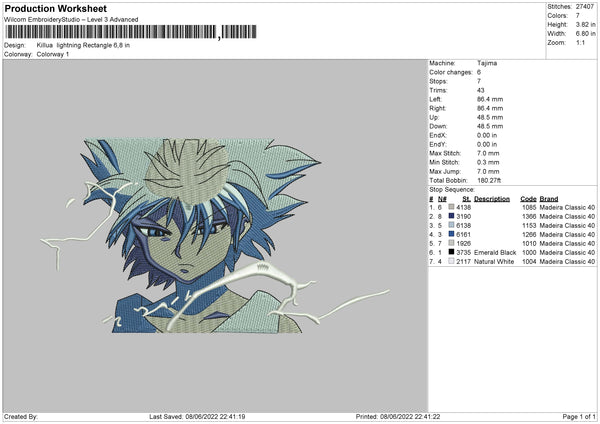Click the 'Page 1 of 1' footer text

click(x=579, y=416)
